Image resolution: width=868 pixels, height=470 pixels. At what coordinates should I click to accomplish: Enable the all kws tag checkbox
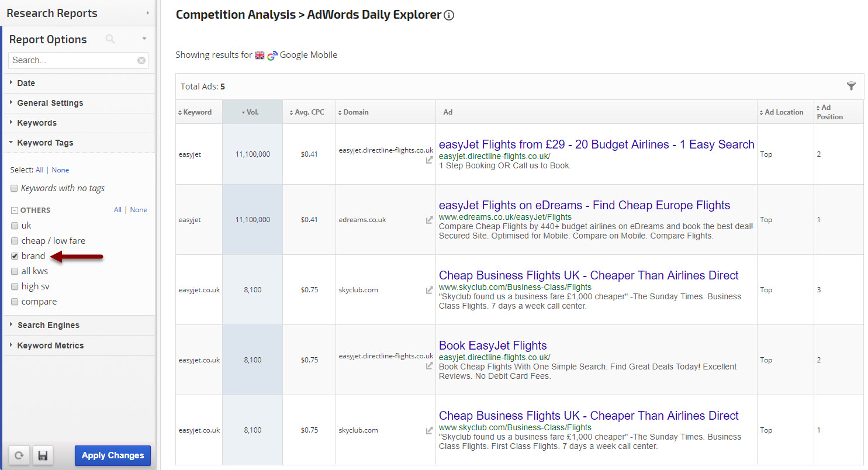(x=14, y=271)
